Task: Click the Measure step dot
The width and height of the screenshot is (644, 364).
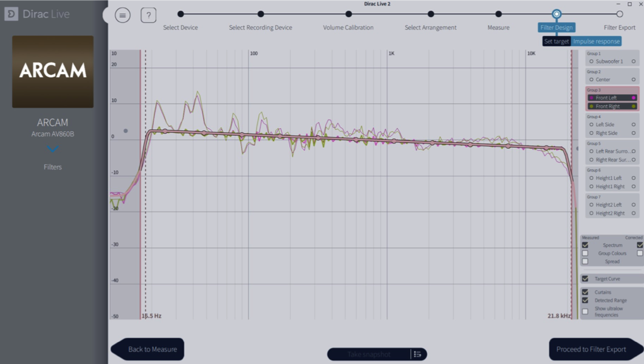Action: [498, 14]
